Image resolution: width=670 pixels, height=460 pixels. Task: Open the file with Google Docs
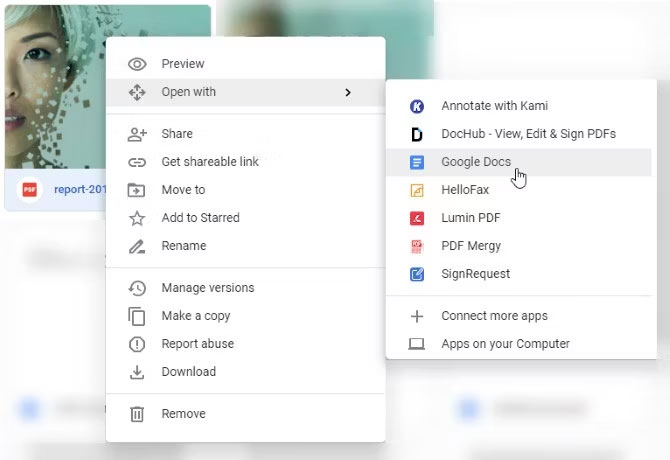click(519, 162)
